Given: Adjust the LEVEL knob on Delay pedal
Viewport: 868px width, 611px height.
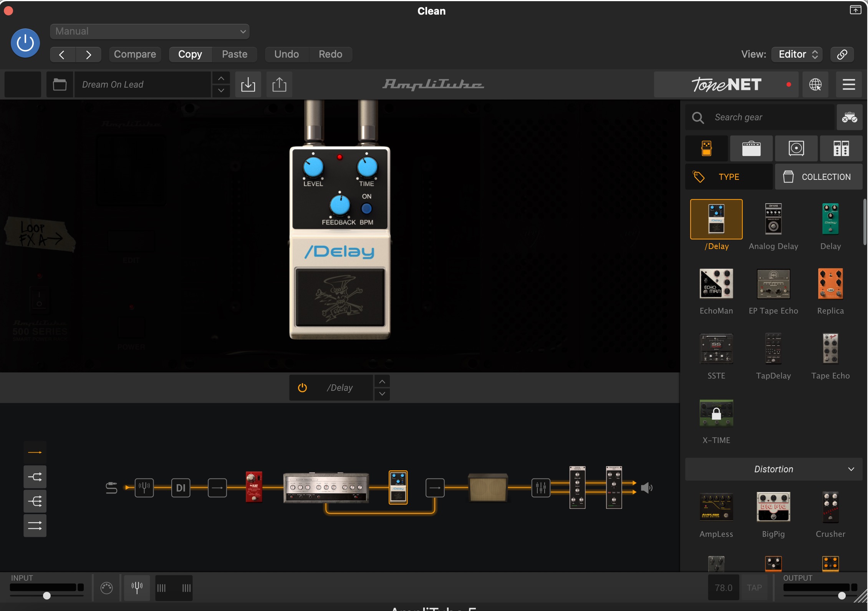Looking at the screenshot, I should [x=313, y=168].
